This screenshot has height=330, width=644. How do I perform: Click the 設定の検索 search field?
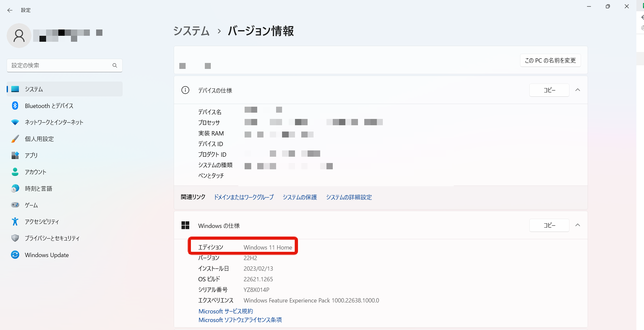65,66
